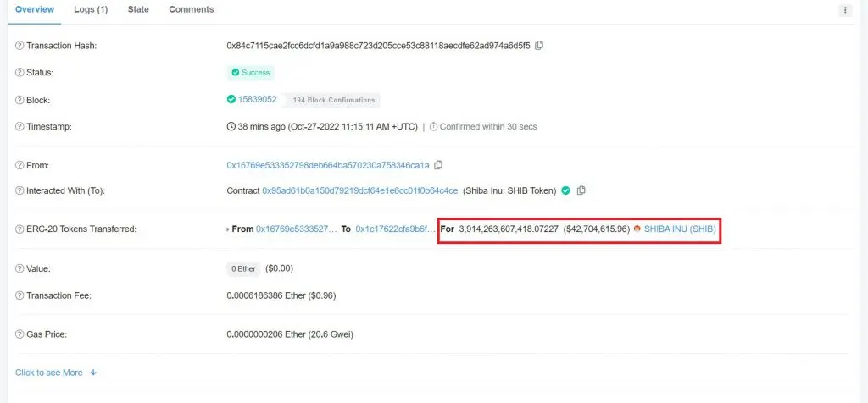868x403 pixels.
Task: Open the SHIBA INU (SHIB) token link
Action: pyautogui.click(x=680, y=229)
